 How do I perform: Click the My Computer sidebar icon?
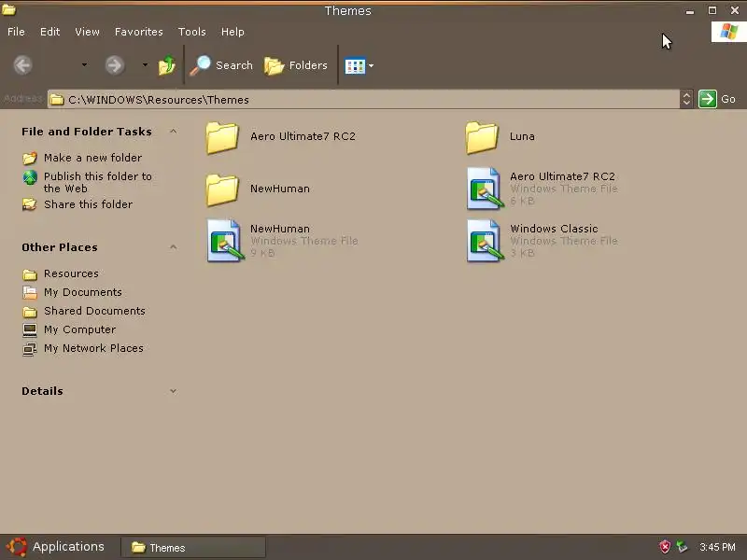coord(30,329)
